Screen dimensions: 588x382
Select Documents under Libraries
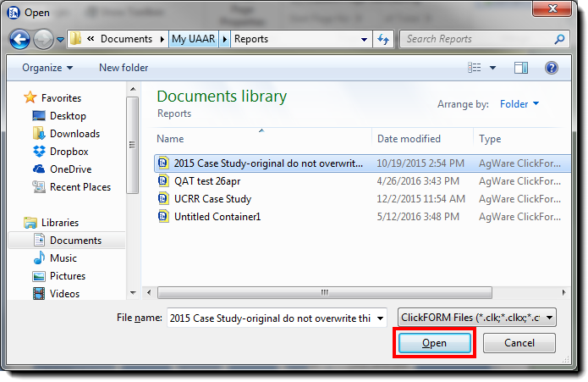click(x=75, y=241)
